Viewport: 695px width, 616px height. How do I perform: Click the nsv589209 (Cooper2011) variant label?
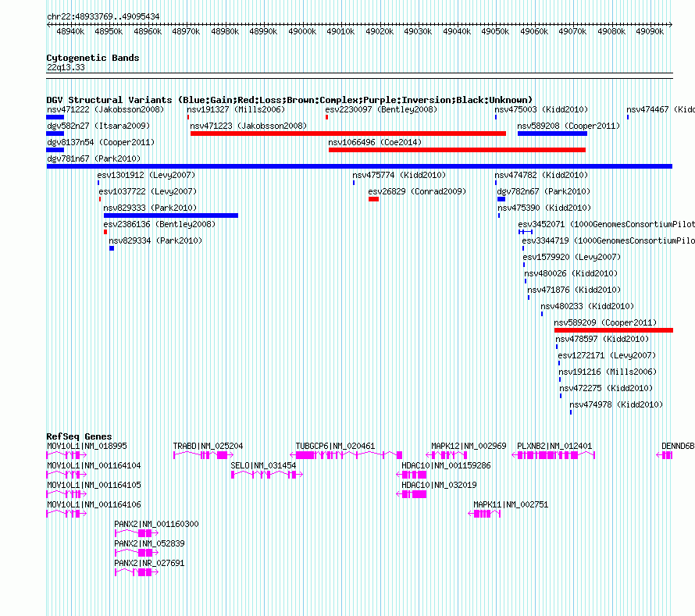pyautogui.click(x=605, y=322)
